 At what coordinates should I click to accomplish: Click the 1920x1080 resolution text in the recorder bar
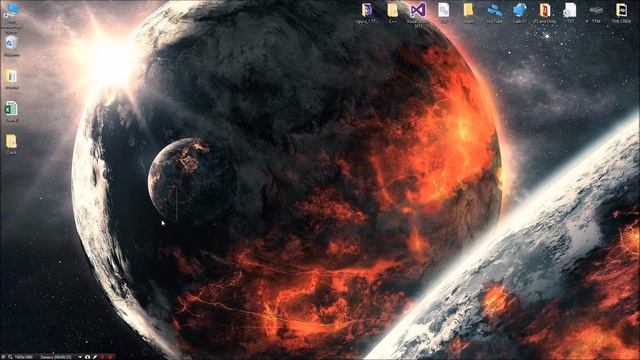point(23,357)
